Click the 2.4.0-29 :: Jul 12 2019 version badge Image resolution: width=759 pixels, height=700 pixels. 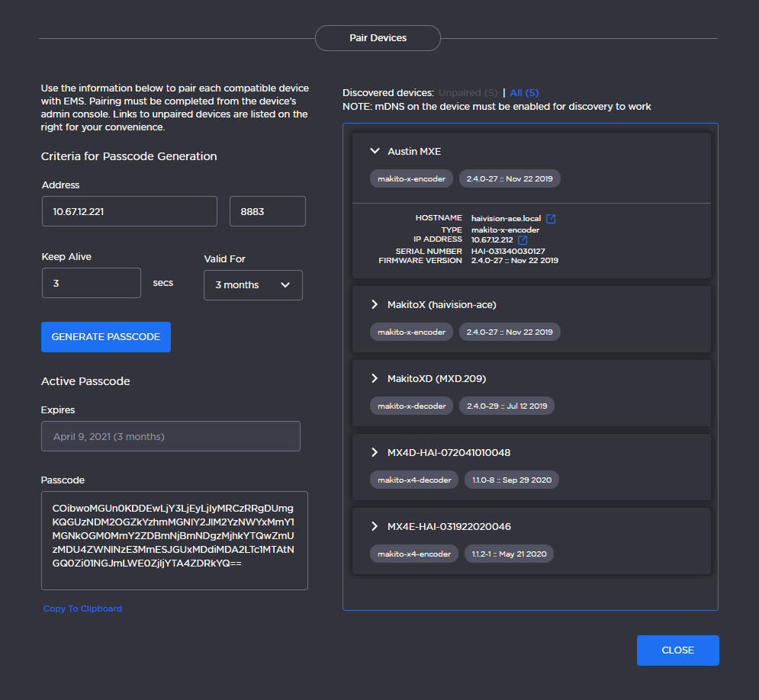[507, 406]
